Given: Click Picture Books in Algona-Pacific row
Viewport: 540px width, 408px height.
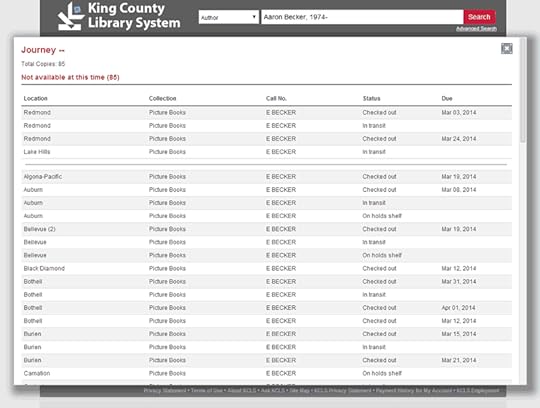Looking at the screenshot, I should [167, 177].
